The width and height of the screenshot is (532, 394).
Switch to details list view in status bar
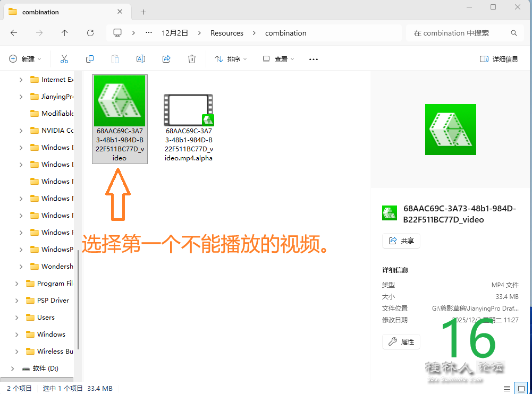(x=507, y=389)
